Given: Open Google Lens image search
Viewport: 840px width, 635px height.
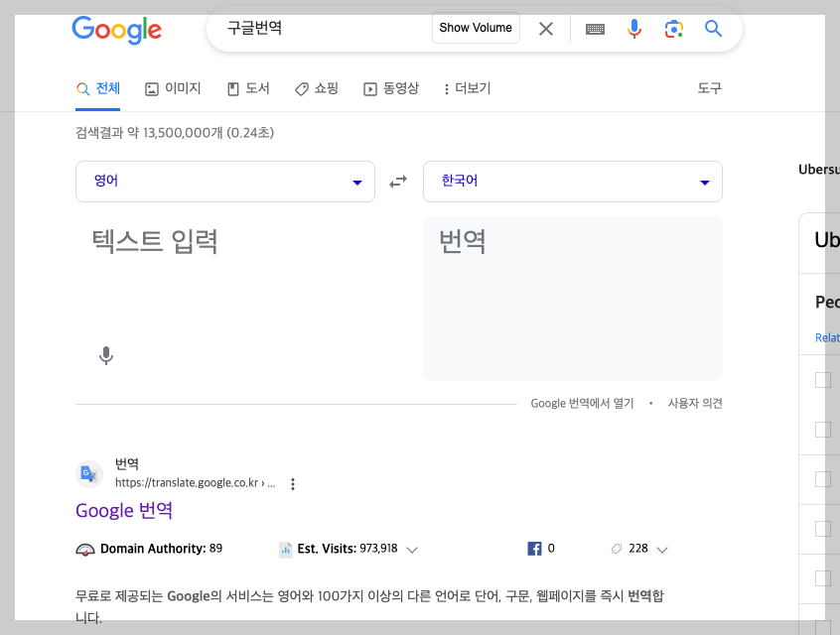Looking at the screenshot, I should (674, 29).
